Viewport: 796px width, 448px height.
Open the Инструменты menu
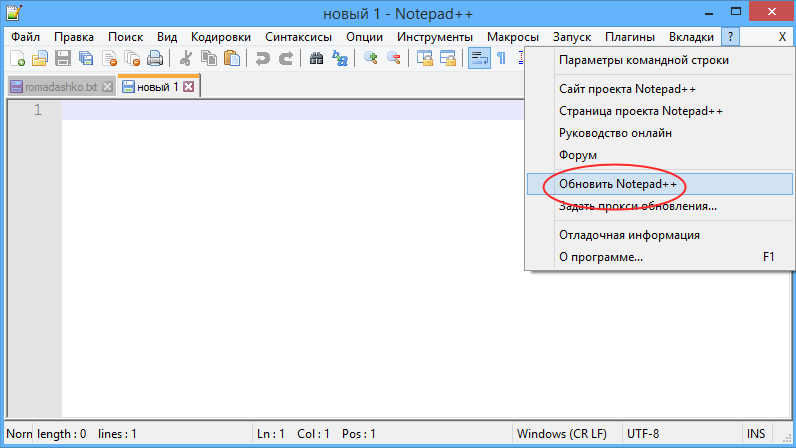435,37
